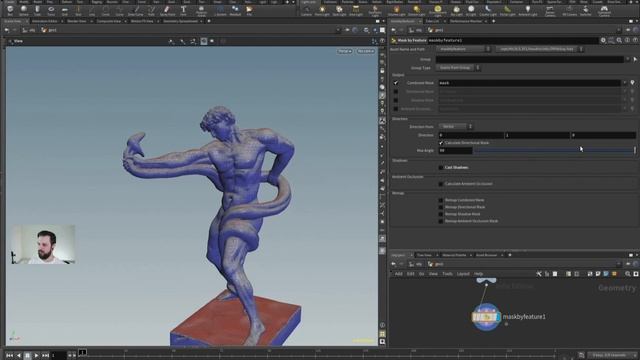Select the Grid shelf tool
Screen dimensions: 640x360
click(64, 10)
